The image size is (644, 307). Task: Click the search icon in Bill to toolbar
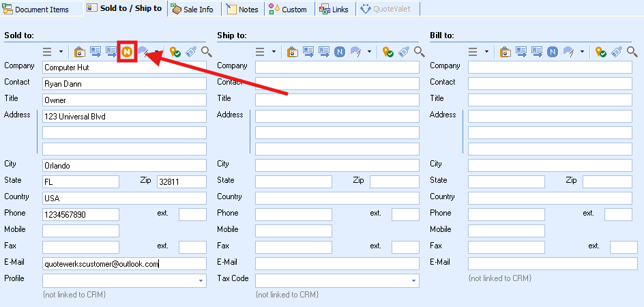632,52
